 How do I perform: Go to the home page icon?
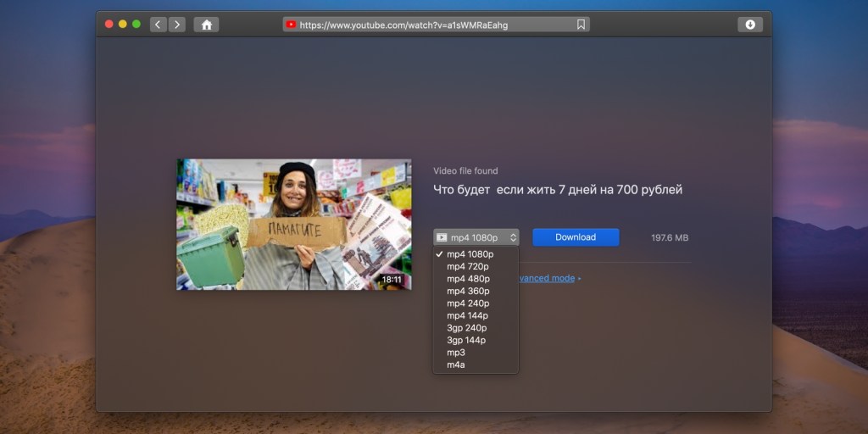tap(206, 25)
